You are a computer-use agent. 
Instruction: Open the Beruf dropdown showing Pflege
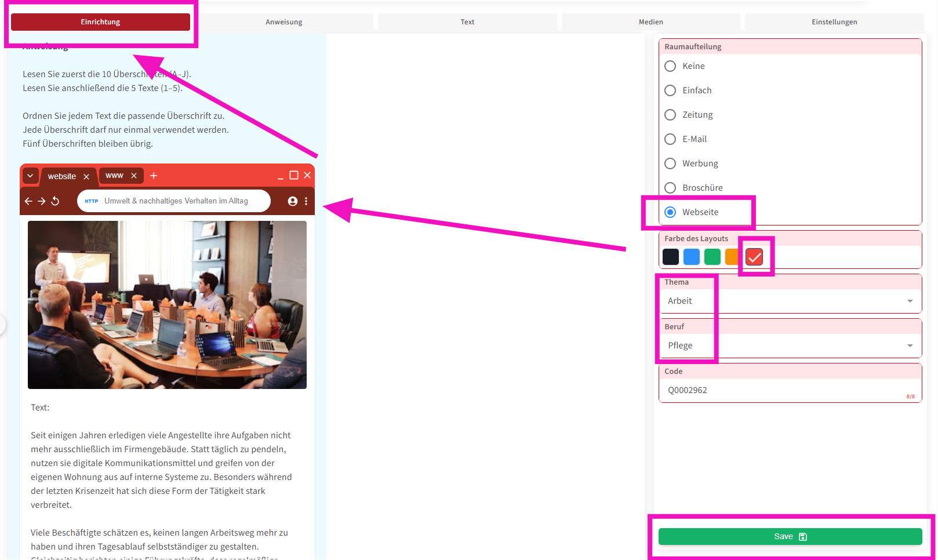click(790, 346)
